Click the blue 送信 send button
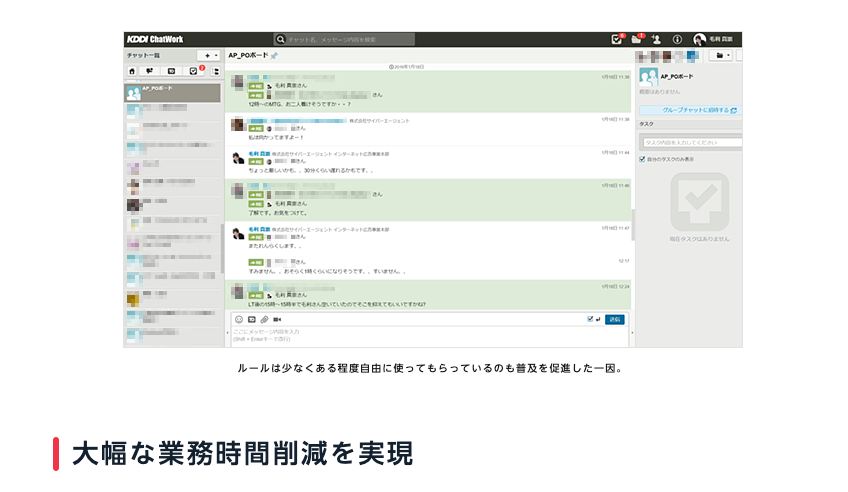The image size is (848, 492). (x=614, y=319)
